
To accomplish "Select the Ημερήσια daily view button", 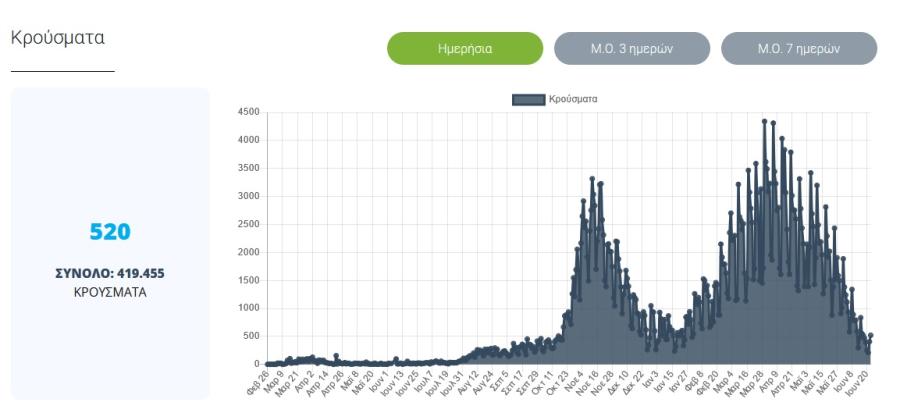I will tap(465, 48).
